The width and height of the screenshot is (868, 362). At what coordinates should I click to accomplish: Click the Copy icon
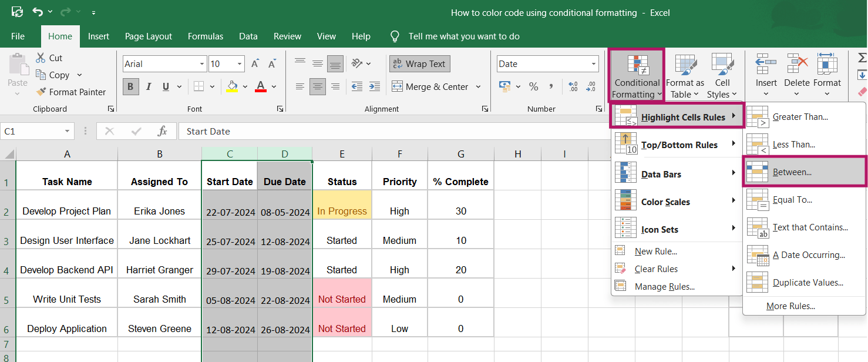[x=41, y=75]
